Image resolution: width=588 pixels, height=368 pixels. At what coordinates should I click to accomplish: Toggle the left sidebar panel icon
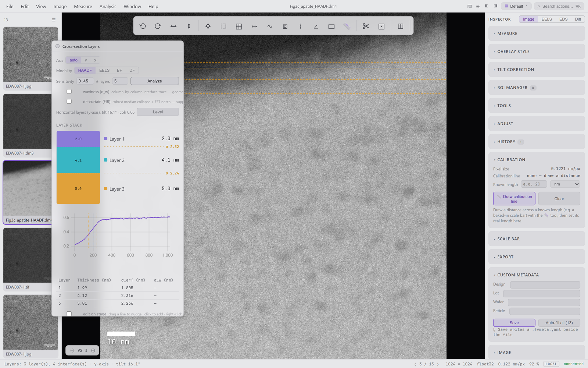487,6
